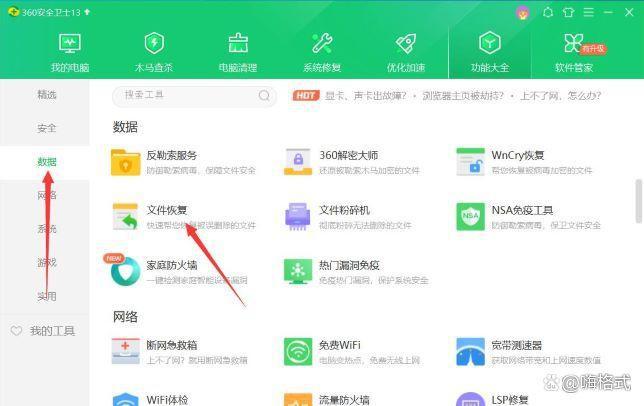Click the upgrade arrow beside 360安全卫士13
Screen dimensions: 644x406
[x=87, y=12]
